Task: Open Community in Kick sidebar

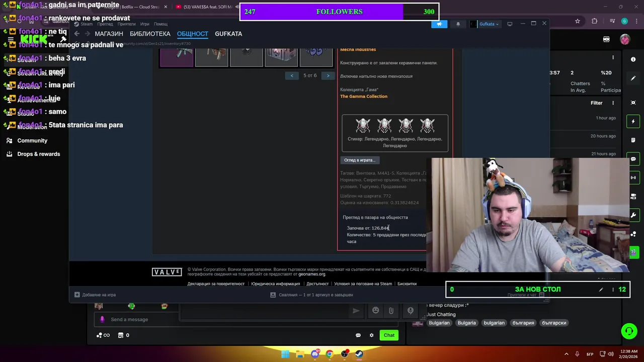Action: pyautogui.click(x=32, y=141)
